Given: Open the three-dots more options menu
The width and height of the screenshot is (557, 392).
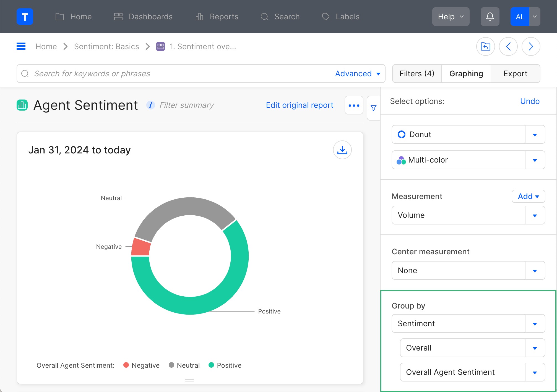Looking at the screenshot, I should coord(354,105).
